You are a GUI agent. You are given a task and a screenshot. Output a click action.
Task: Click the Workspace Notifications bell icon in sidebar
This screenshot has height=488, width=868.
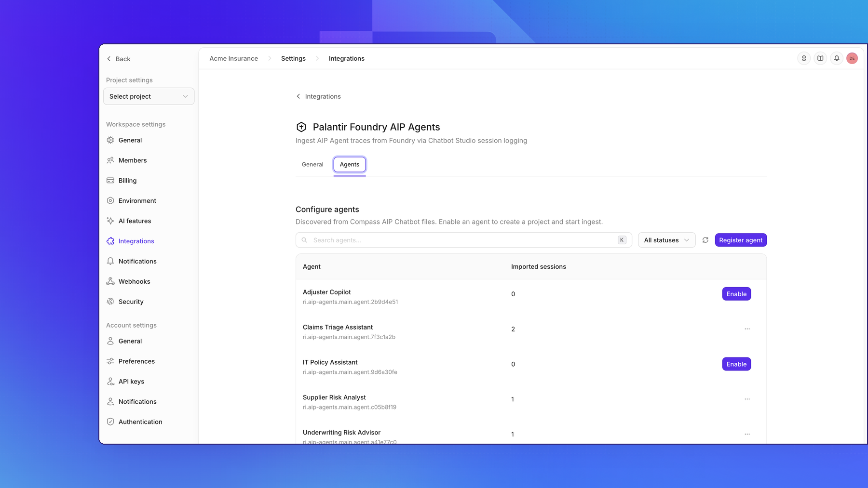pyautogui.click(x=110, y=262)
